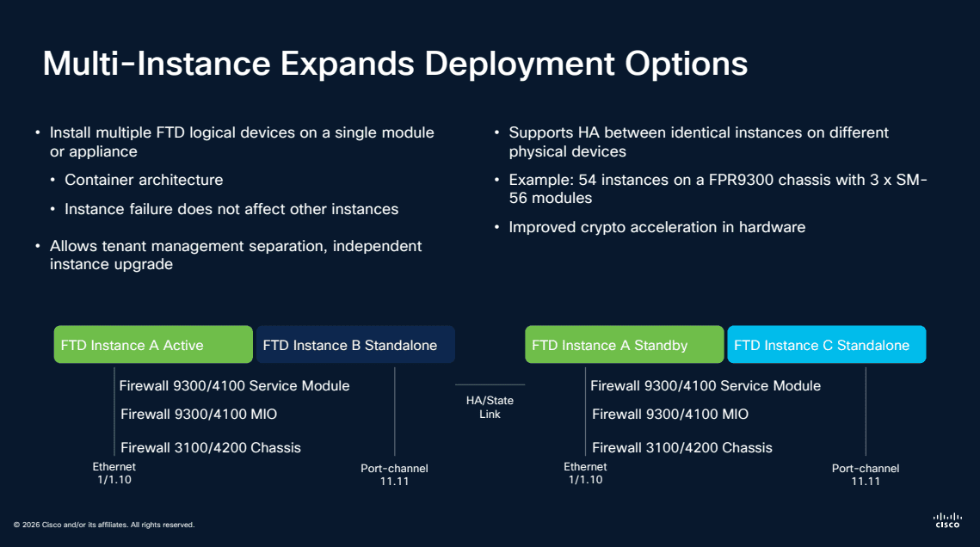Click the green FTD Instance A Standby box
This screenshot has height=547, width=980.
coord(624,344)
